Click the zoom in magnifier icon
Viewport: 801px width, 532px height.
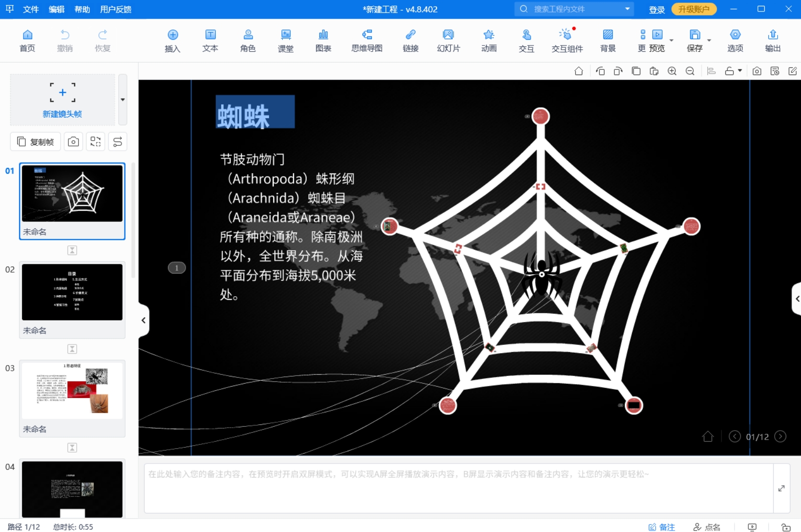point(672,71)
